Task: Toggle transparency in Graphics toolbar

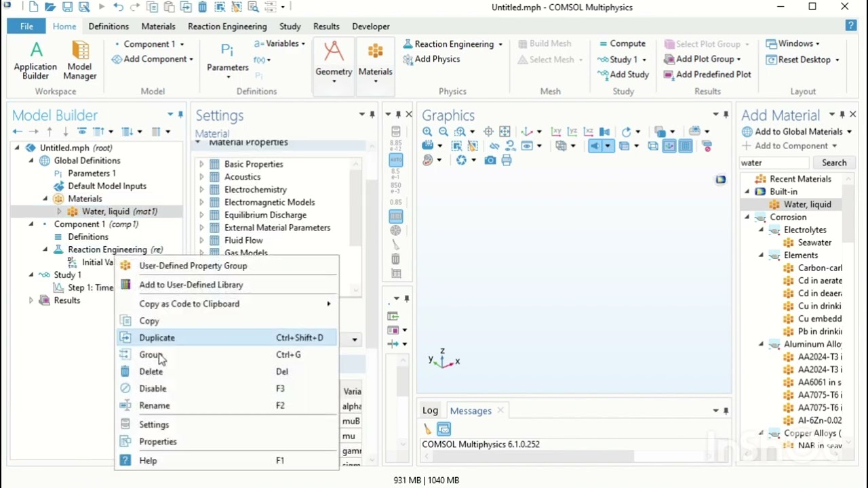Action: tap(625, 146)
